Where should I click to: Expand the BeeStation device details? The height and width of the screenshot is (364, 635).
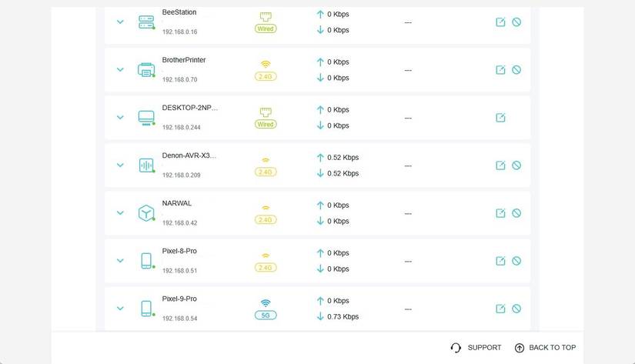click(120, 22)
